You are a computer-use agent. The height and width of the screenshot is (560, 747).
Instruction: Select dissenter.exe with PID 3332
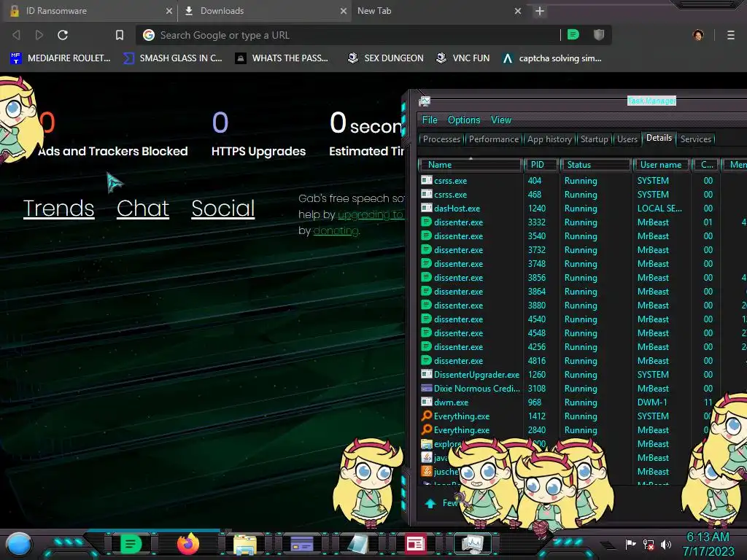tap(581, 222)
